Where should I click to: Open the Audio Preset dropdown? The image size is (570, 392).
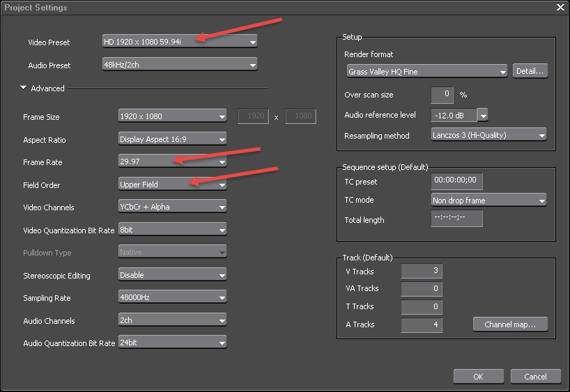179,65
